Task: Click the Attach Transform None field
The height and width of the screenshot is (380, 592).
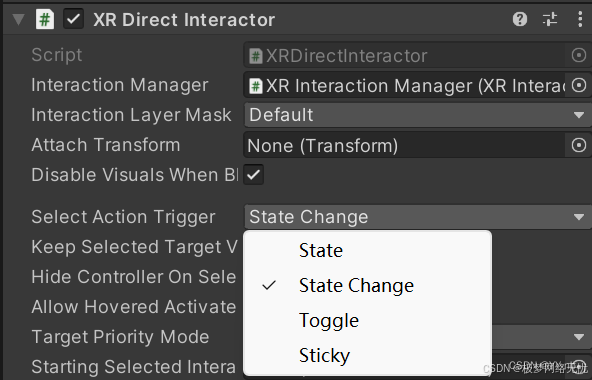Action: point(404,145)
